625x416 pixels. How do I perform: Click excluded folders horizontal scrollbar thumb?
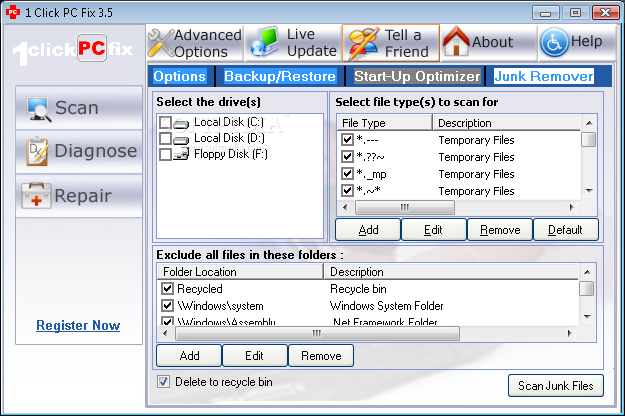click(x=317, y=333)
